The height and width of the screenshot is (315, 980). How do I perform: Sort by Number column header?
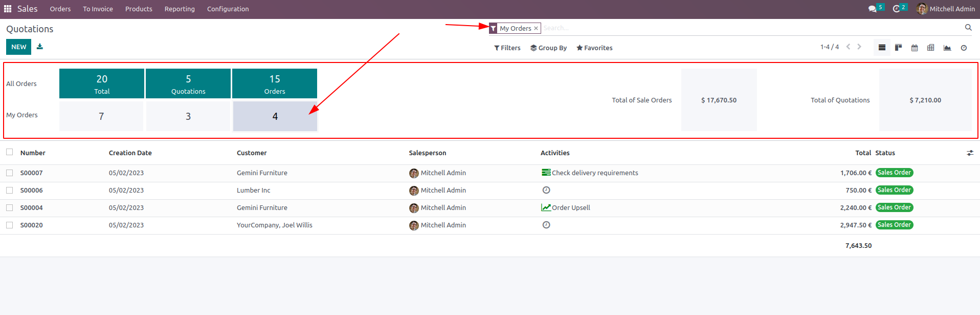33,153
